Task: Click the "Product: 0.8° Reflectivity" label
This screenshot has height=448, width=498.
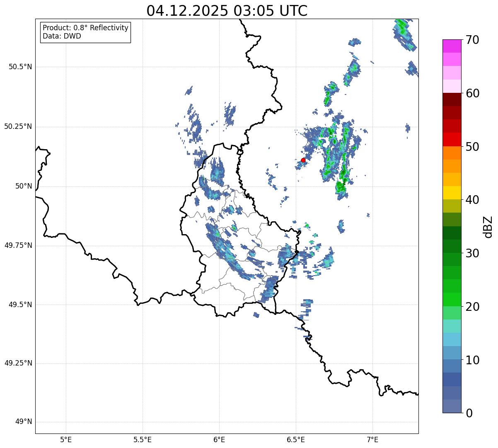Action: [86, 28]
